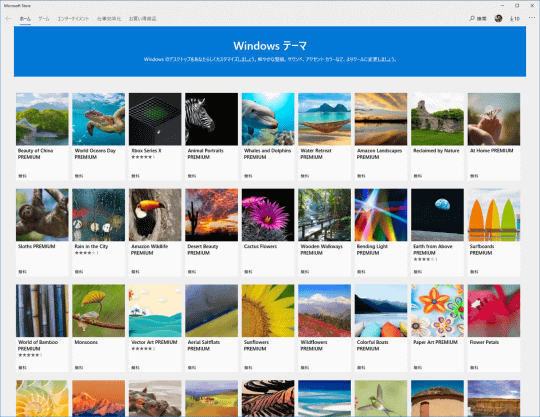Screen dimensions: 540x417
Task: Go back with the back arrow
Action: pyautogui.click(x=8, y=19)
